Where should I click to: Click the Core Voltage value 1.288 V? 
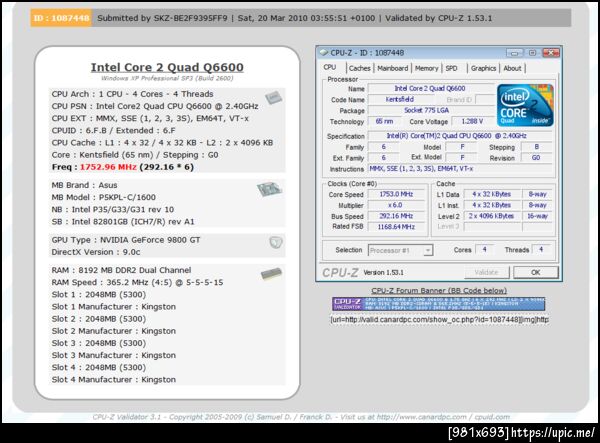click(472, 121)
